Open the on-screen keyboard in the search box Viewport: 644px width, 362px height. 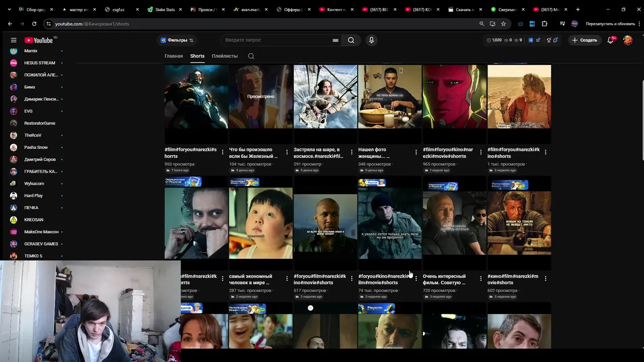[335, 40]
